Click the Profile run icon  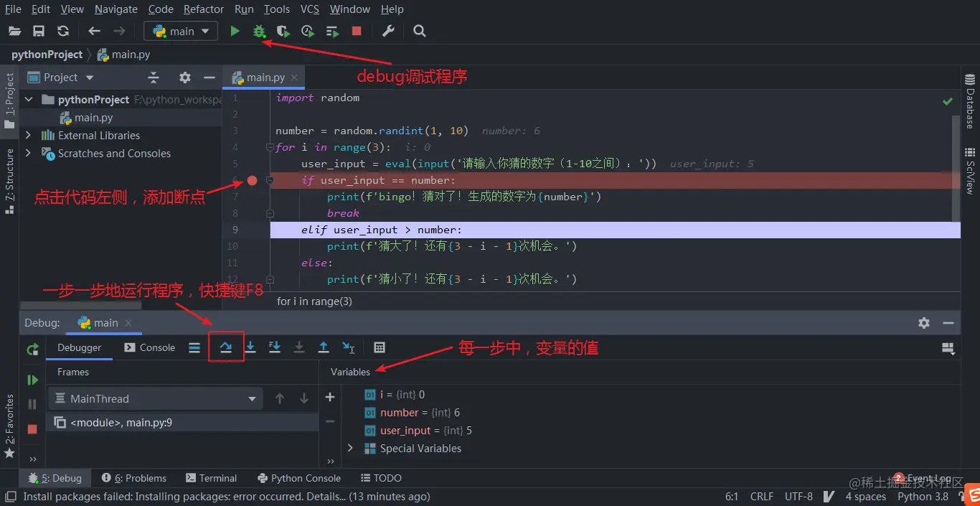tap(308, 31)
